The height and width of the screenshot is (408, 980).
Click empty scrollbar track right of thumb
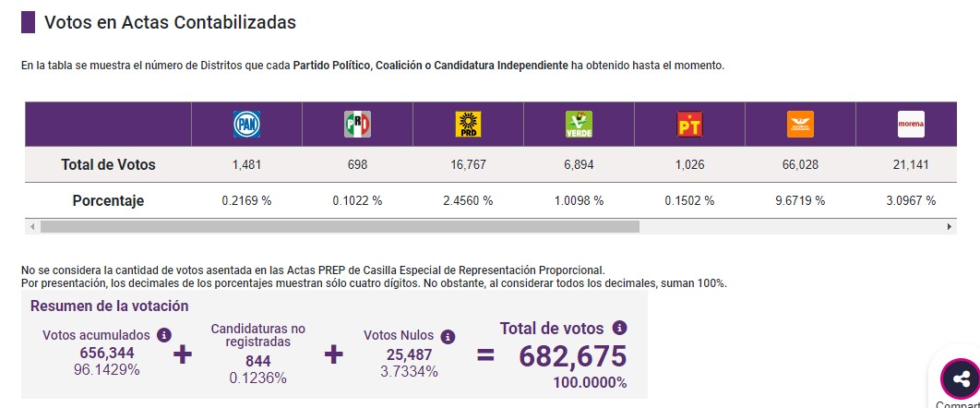(x=792, y=226)
